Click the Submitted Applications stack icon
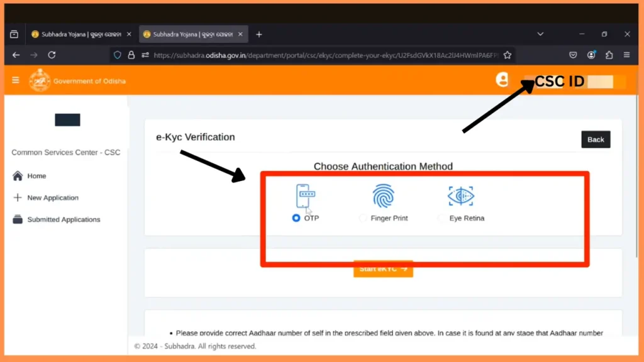644x362 pixels. pos(17,219)
